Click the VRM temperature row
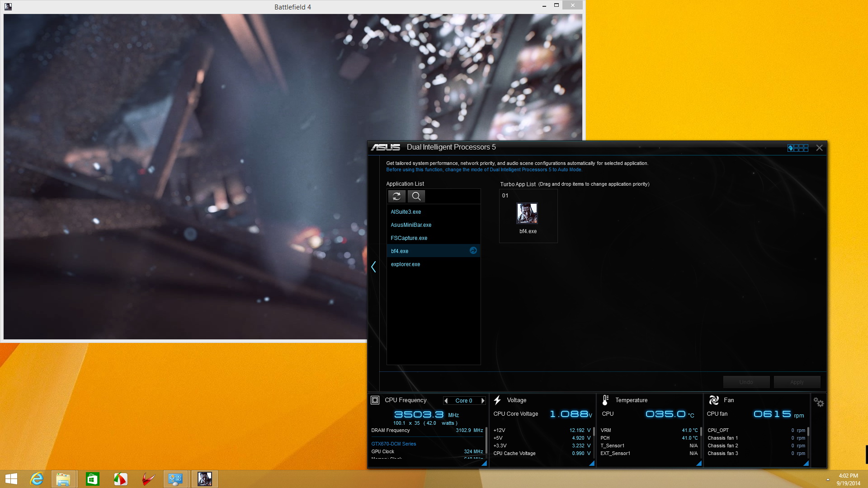The width and height of the screenshot is (868, 488). [649, 431]
